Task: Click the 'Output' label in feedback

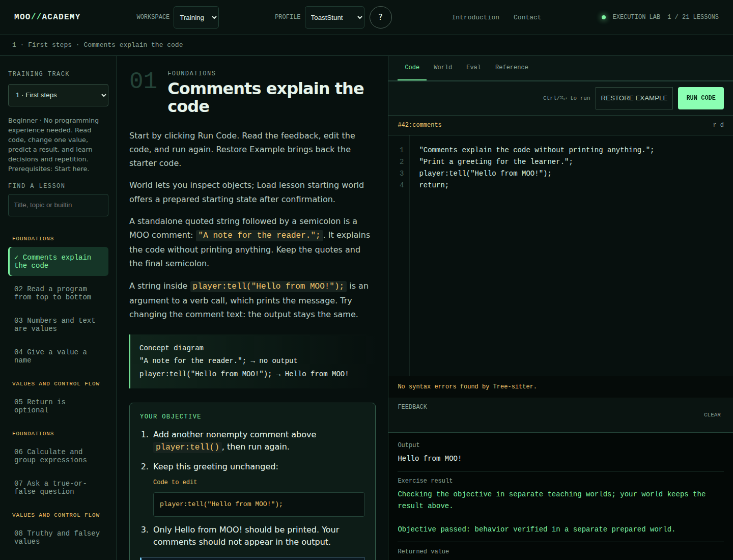Action: pyautogui.click(x=408, y=445)
